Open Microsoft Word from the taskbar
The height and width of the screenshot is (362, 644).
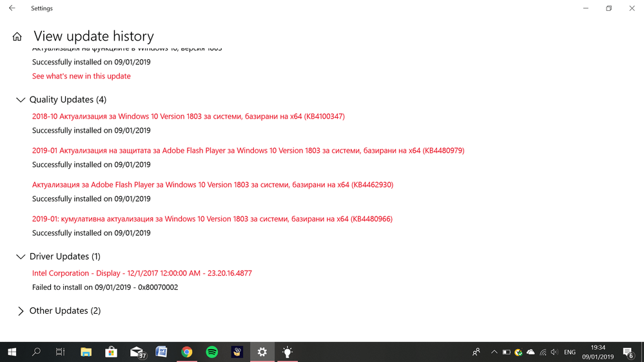tap(161, 352)
